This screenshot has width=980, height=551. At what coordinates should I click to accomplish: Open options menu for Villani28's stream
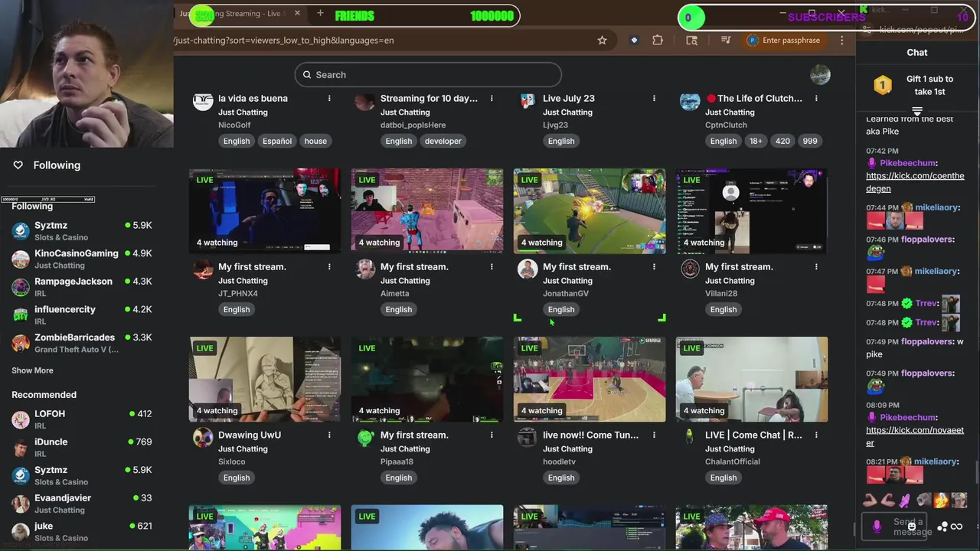coord(816,266)
